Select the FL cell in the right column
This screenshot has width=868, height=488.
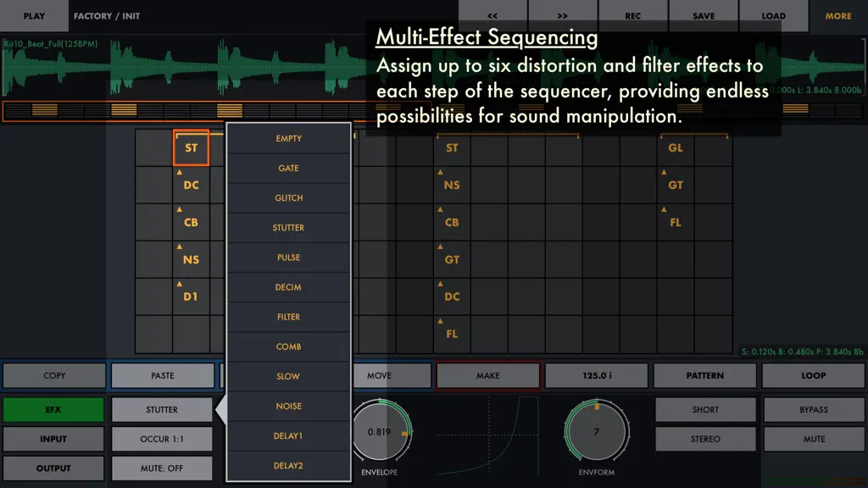tap(676, 223)
